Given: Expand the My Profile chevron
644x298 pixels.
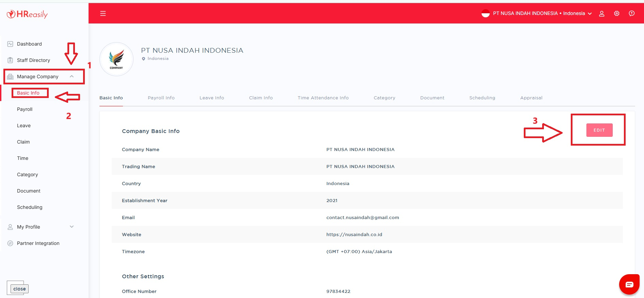Looking at the screenshot, I should (x=72, y=227).
